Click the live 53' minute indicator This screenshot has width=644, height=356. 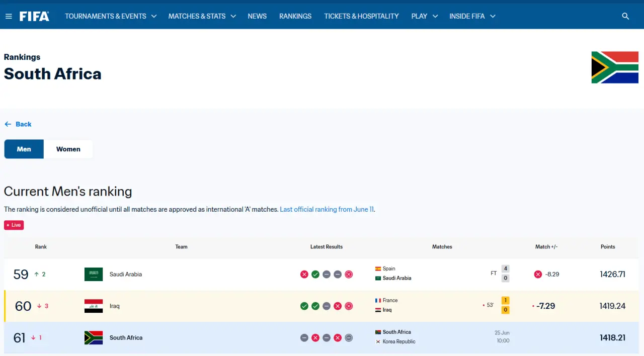click(x=489, y=305)
